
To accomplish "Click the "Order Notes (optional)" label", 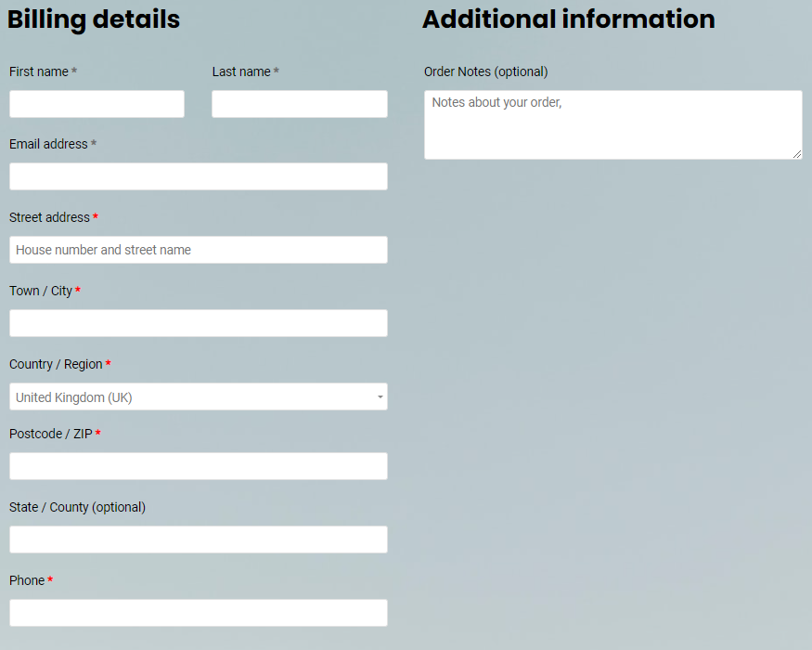I will [485, 71].
